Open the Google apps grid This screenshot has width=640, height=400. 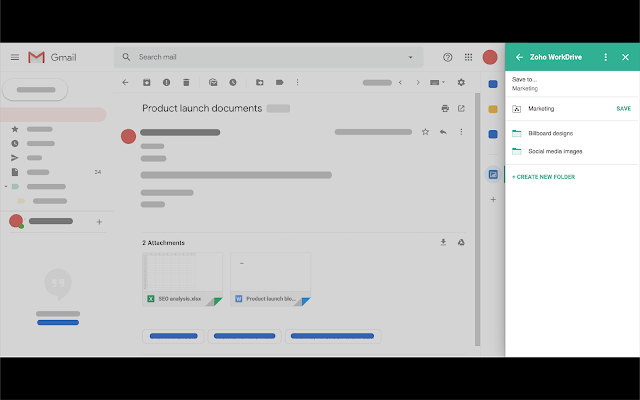point(468,57)
